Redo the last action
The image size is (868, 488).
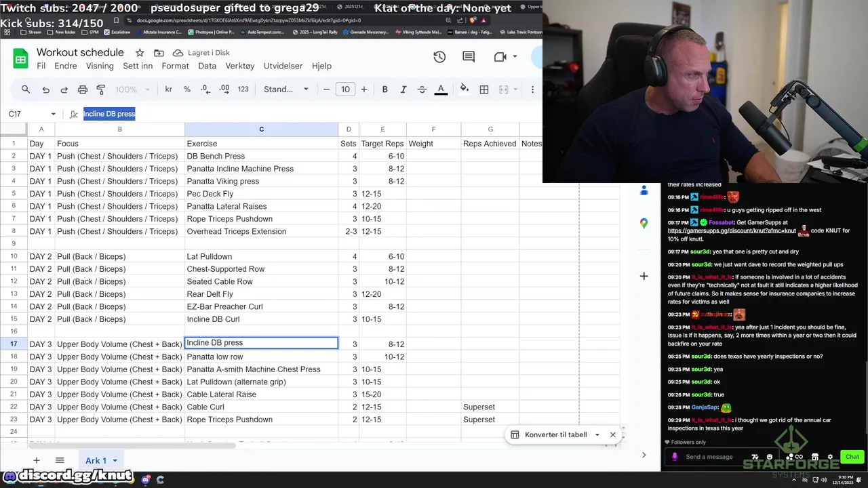(x=64, y=89)
